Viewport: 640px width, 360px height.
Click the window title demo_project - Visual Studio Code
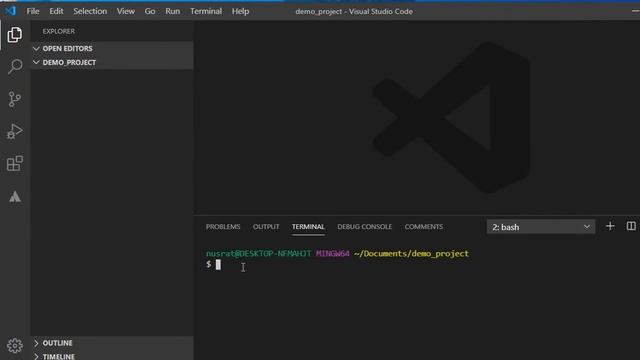354,11
